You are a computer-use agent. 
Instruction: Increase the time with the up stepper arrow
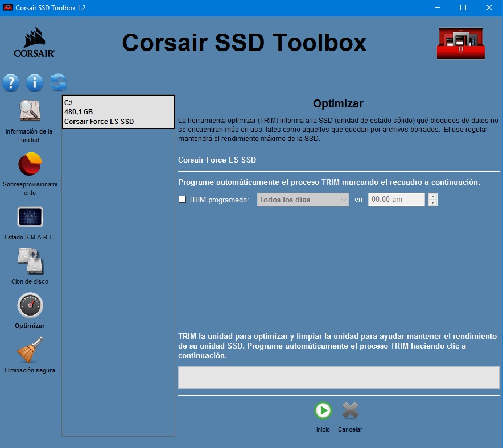tap(432, 197)
